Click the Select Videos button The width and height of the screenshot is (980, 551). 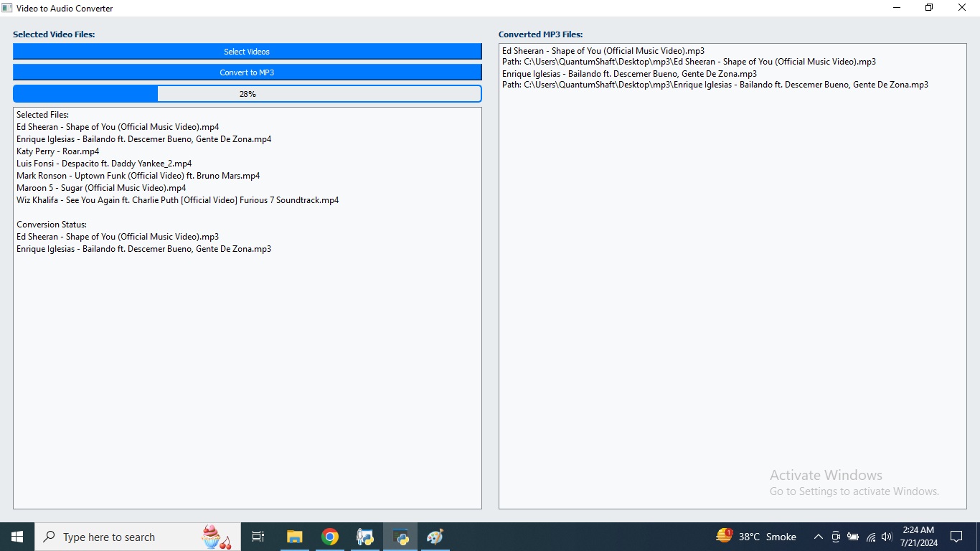[247, 52]
